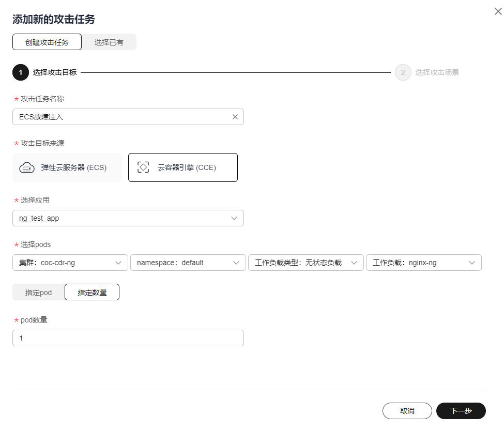Choose 弹性云服务器 (ECS) as target source
The height and width of the screenshot is (430, 504).
pyautogui.click(x=67, y=167)
